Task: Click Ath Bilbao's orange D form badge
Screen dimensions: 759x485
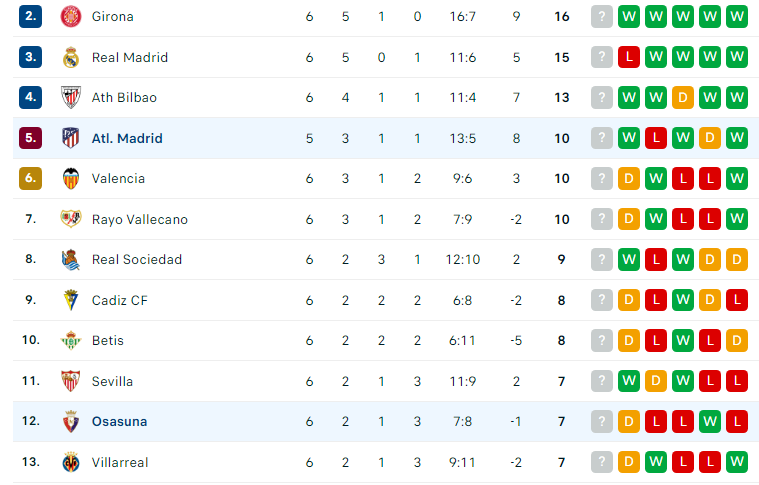Action: 683,97
